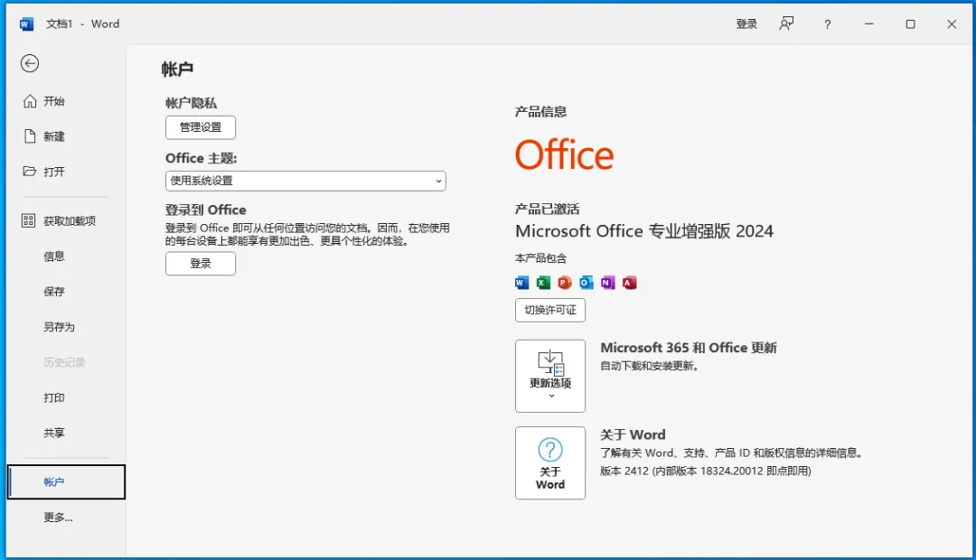Click the 关于 Word button
Screen dimensions: 976x560
[550, 463]
